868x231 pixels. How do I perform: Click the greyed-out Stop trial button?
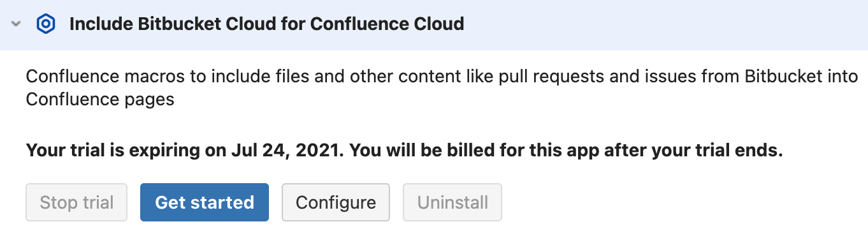tap(76, 203)
